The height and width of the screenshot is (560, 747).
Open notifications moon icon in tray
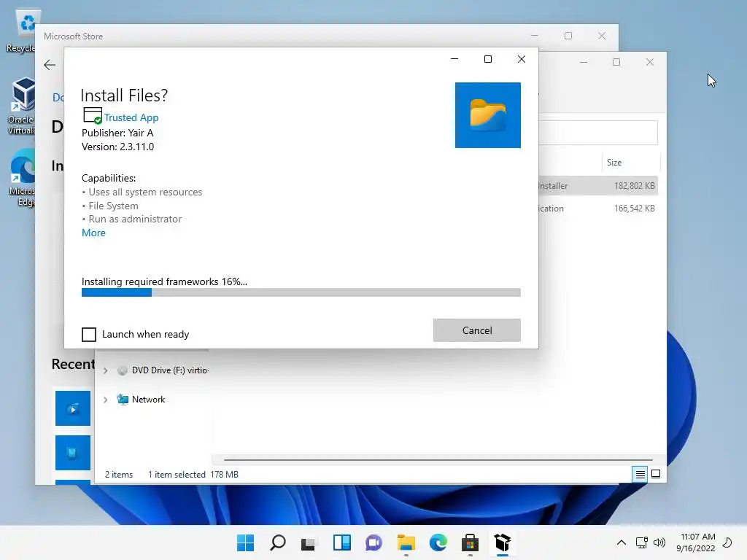(x=727, y=542)
